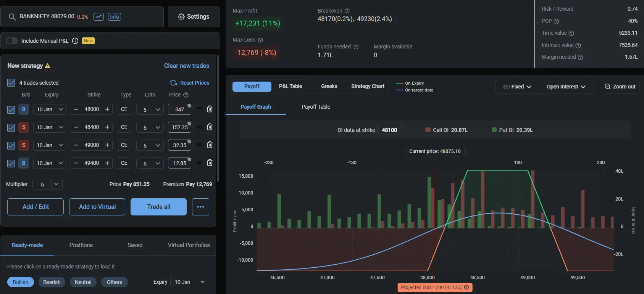Open the Greeks tab
The width and height of the screenshot is (644, 294).
coord(329,87)
